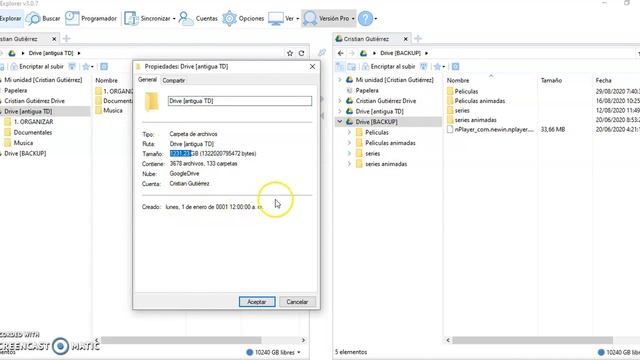Viewport: 640px width, 360px height.
Task: Click the filter icon in right pane toolbar
Action: [423, 67]
